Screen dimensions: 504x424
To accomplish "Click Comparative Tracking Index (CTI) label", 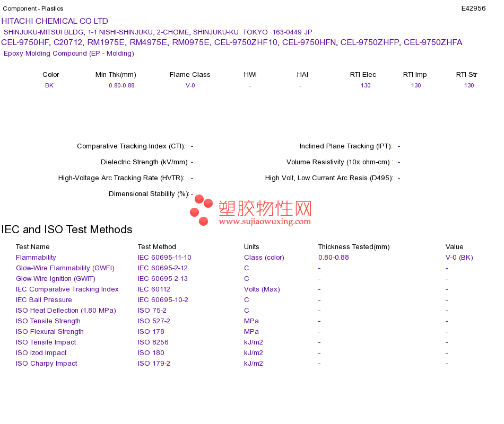I will 131,146.
